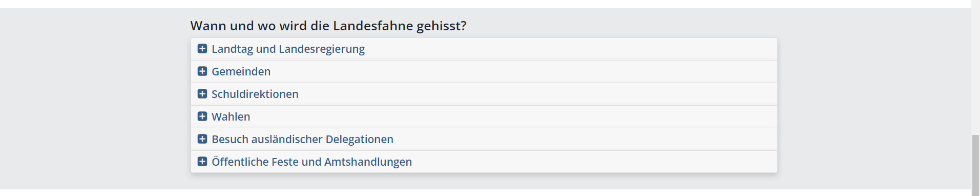The image size is (980, 196).
Task: Expand the Gemeinden accordion label
Action: coord(241,72)
